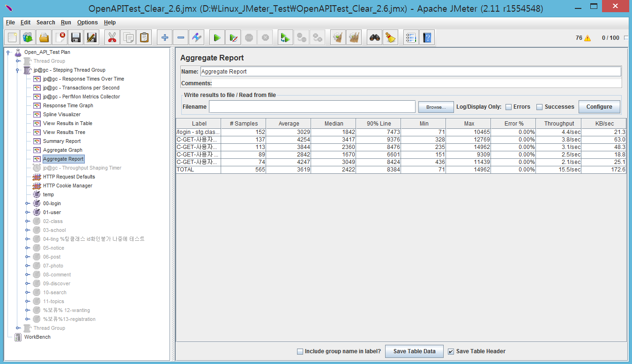Viewport: 632px width, 364px height.
Task: Click the Stop sign toolbar icon
Action: coord(249,38)
